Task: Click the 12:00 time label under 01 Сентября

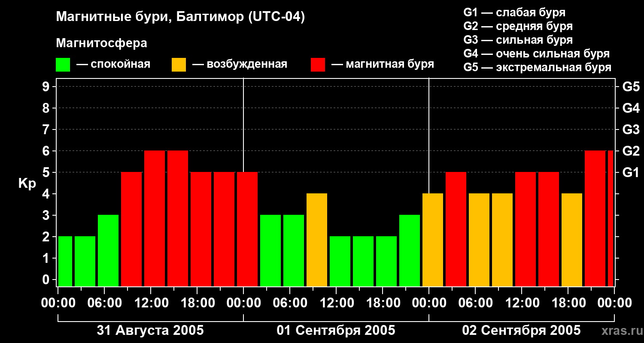Action: pos(336,303)
